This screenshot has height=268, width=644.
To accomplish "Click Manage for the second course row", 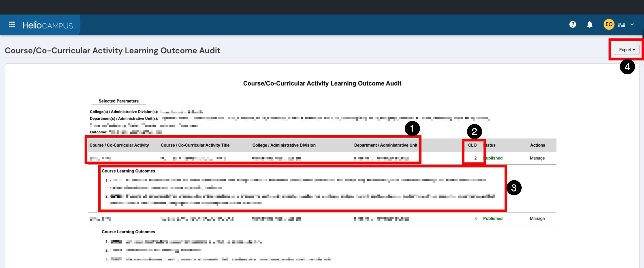I will pyautogui.click(x=537, y=218).
